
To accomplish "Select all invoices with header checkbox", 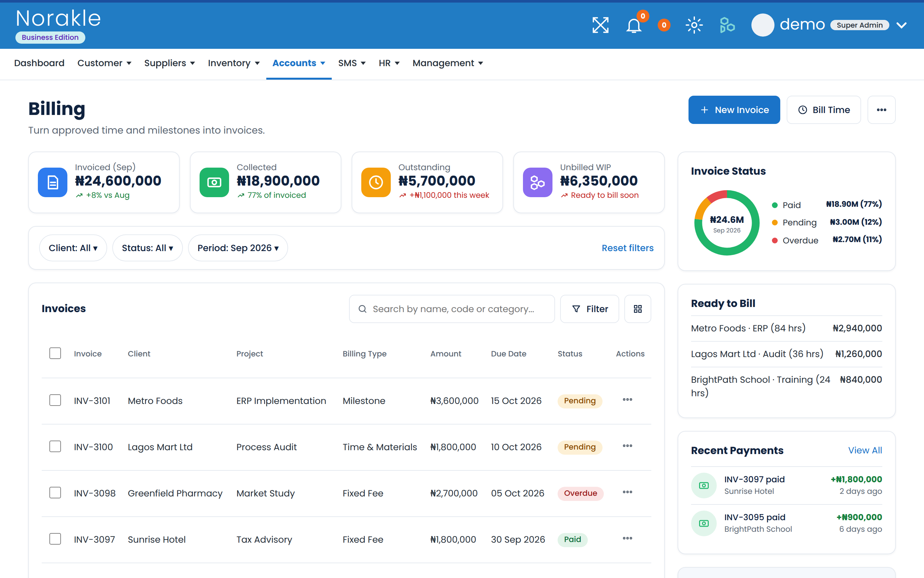I will coord(56,353).
